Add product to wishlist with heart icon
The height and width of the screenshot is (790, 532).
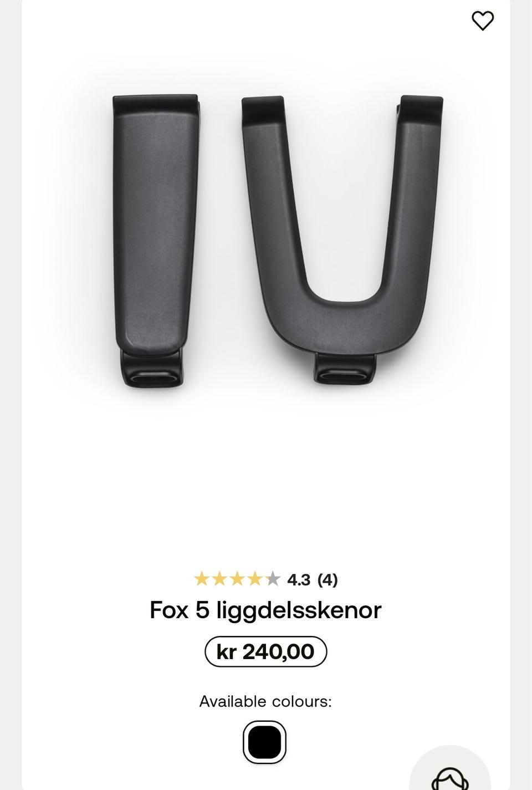pos(482,21)
